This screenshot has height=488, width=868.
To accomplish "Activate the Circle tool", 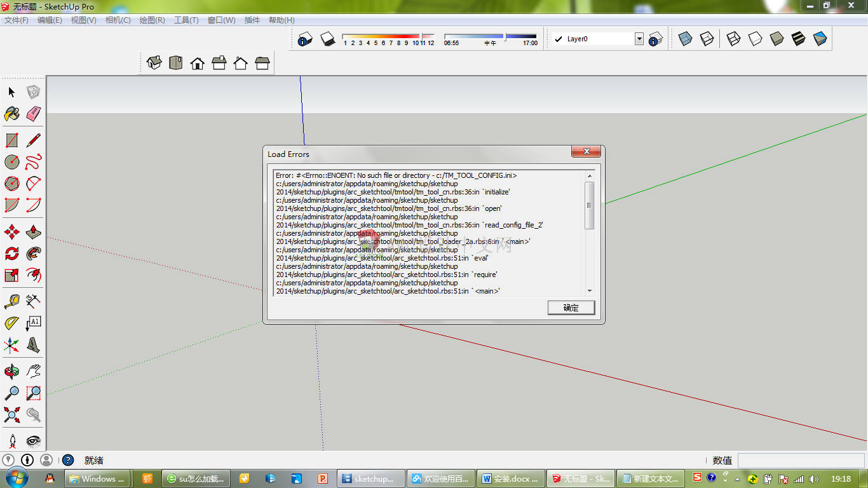I will tap(11, 162).
